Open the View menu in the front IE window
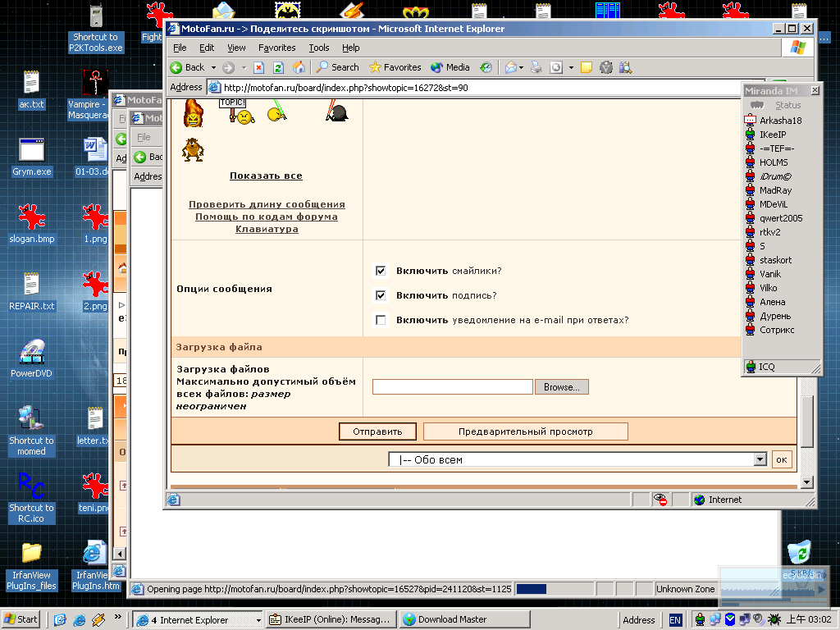Screen dimensions: 840x630 236,48
